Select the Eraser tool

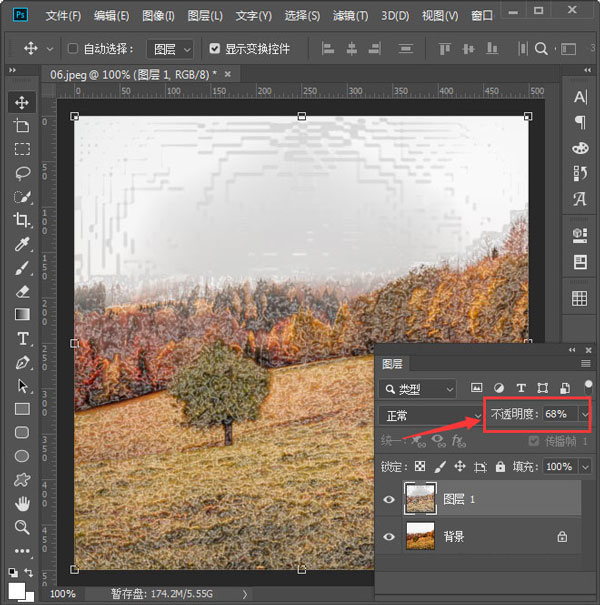coord(22,291)
